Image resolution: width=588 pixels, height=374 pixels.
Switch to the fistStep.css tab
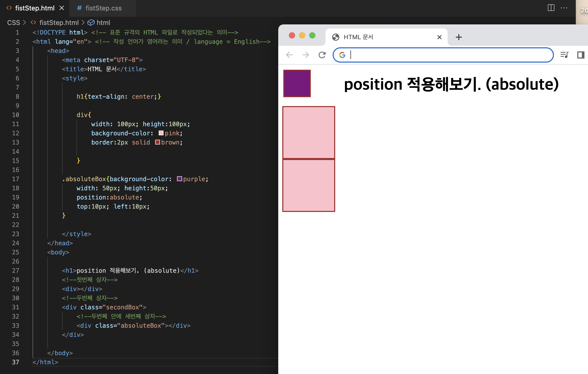103,8
